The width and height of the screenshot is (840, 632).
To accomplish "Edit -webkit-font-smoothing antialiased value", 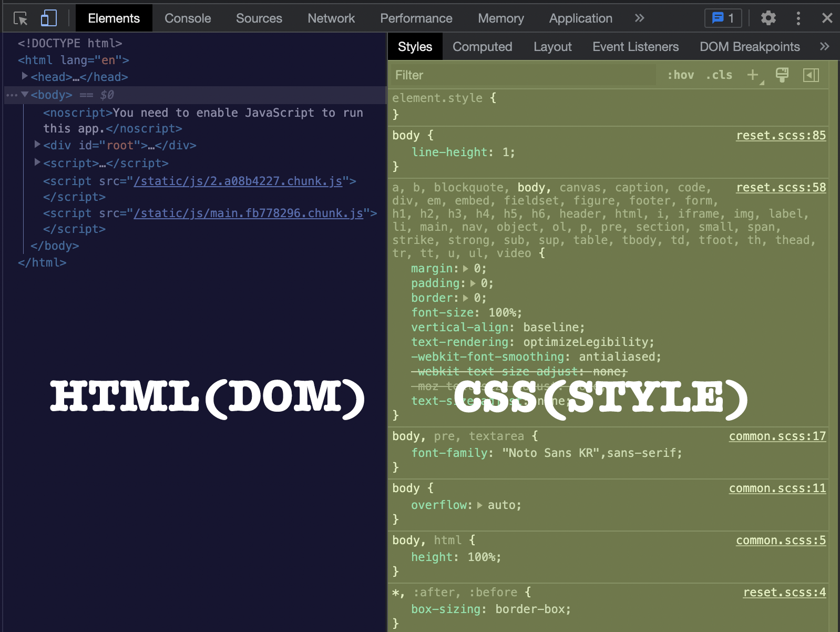I will (x=617, y=357).
